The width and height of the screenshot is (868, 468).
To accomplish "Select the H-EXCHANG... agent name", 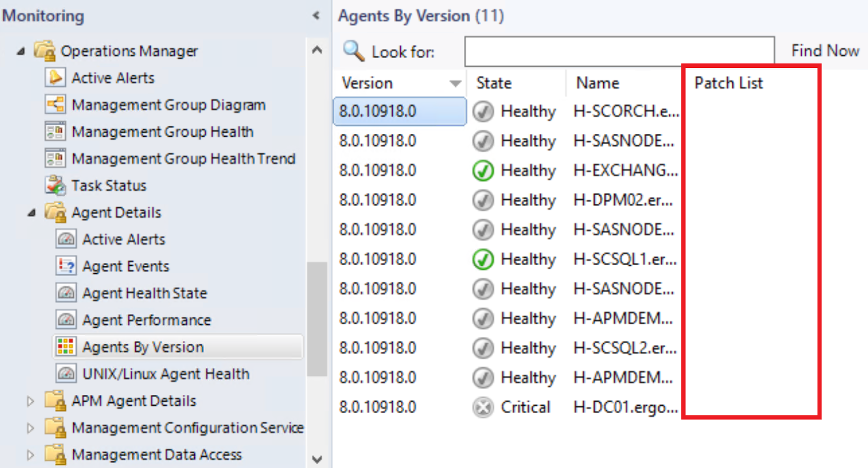I will (x=626, y=171).
